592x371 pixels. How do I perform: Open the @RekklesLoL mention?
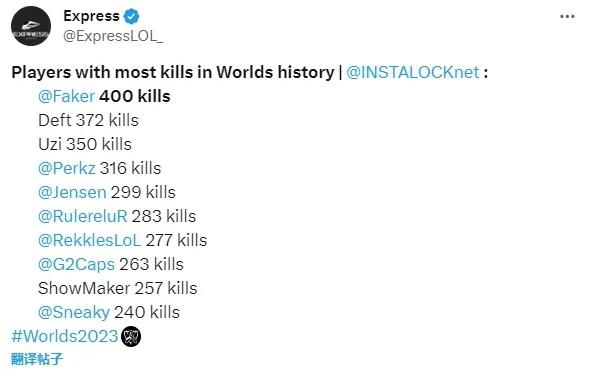coord(89,240)
